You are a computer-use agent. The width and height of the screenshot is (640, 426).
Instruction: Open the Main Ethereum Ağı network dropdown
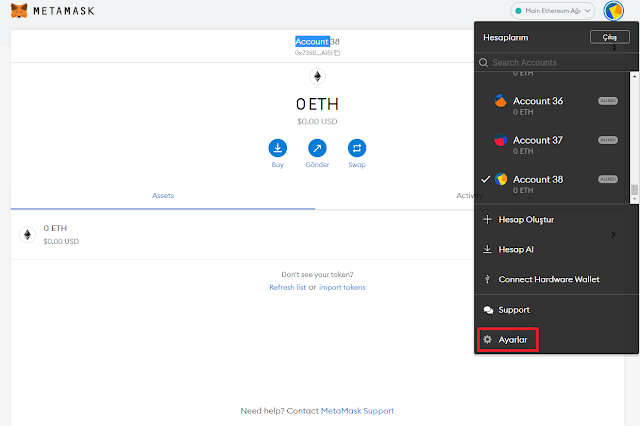click(x=553, y=11)
